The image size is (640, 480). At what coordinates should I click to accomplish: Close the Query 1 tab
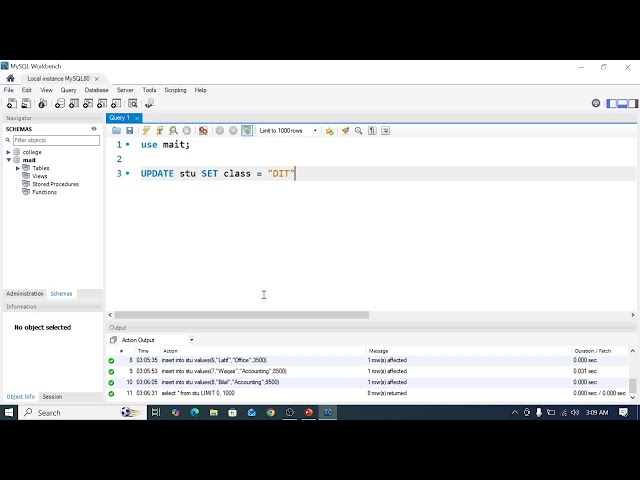137,118
